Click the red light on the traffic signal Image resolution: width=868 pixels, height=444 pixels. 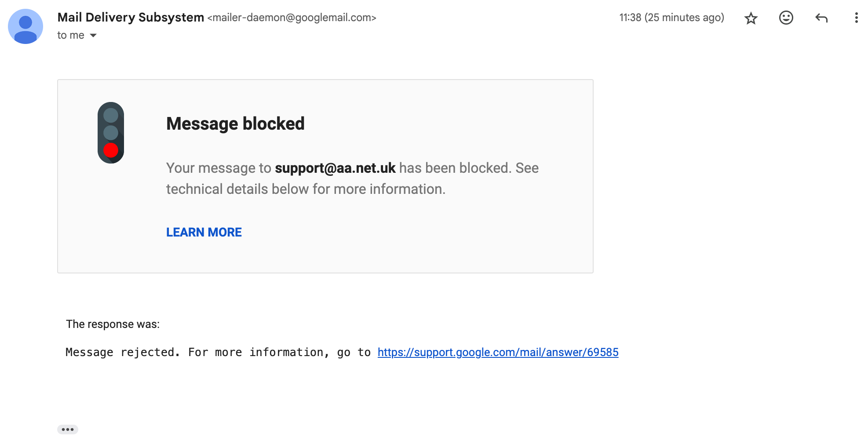[111, 150]
